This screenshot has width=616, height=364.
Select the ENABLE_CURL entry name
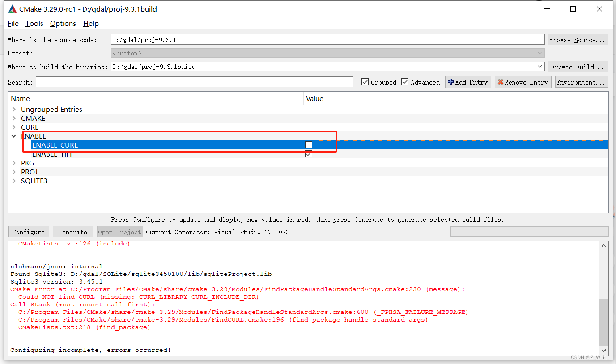pyautogui.click(x=55, y=145)
